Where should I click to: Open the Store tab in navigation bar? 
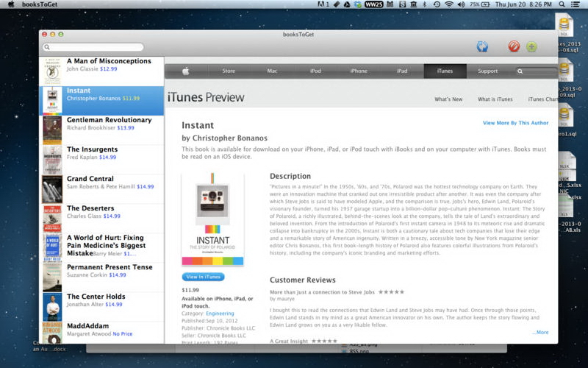(x=229, y=71)
